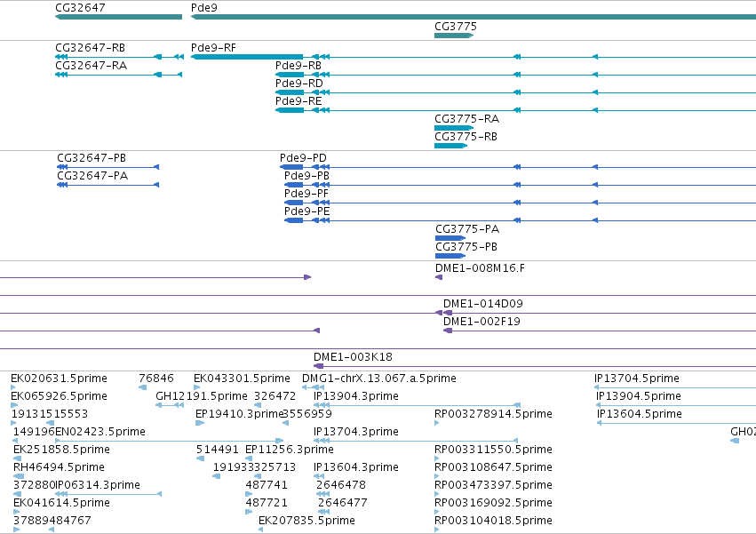This screenshot has height=534, width=756.
Task: Select the Pde9-RD transcript label
Action: (x=298, y=84)
